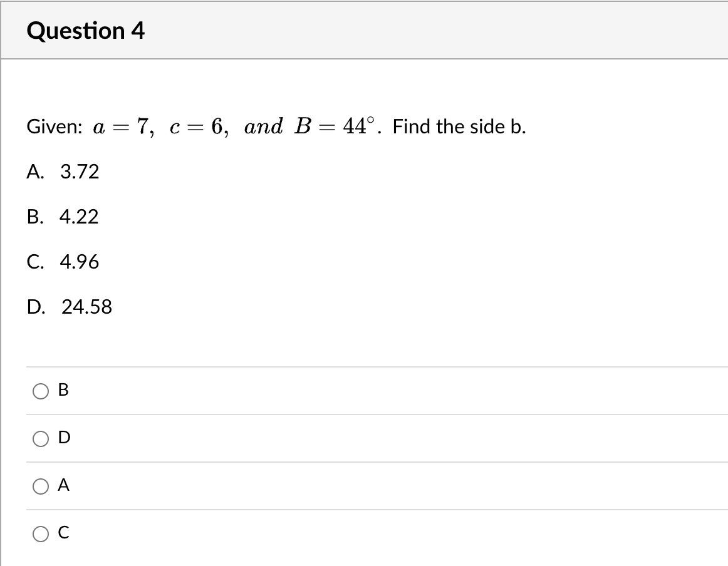Click the answer option labeled B
The image size is (728, 566).
(x=61, y=391)
